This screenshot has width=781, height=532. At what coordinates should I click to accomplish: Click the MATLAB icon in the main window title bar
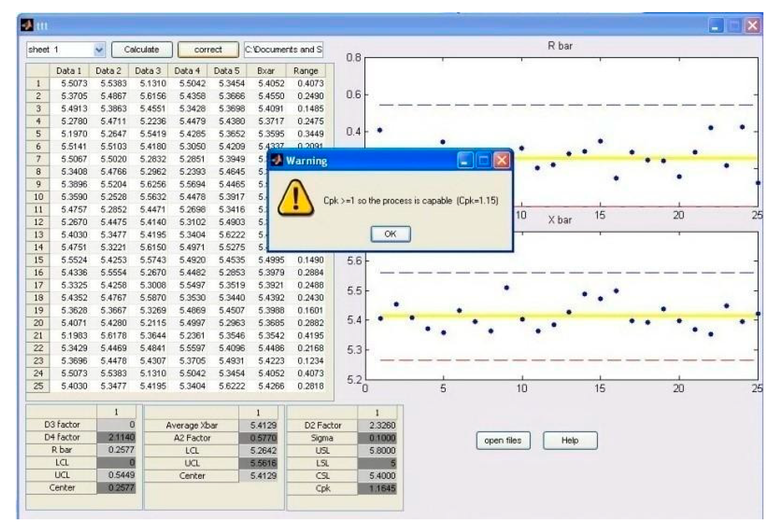point(28,25)
